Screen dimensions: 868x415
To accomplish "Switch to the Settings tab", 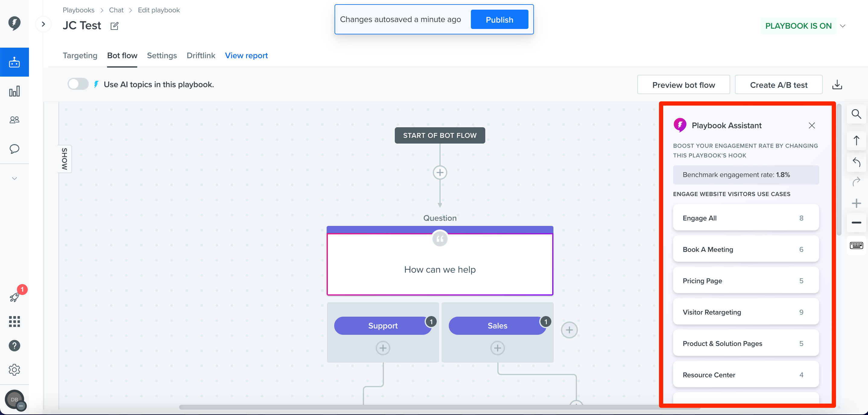I will click(x=162, y=55).
